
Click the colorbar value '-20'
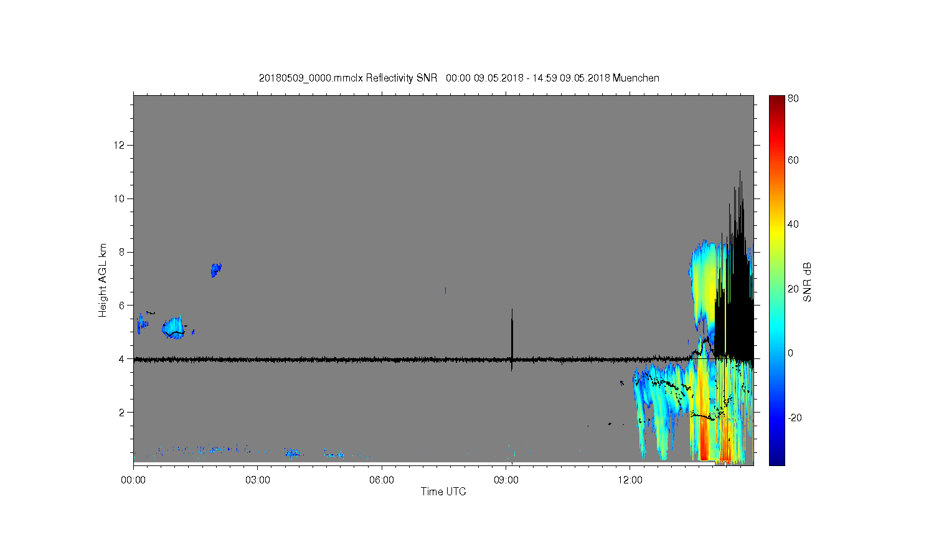tap(795, 418)
